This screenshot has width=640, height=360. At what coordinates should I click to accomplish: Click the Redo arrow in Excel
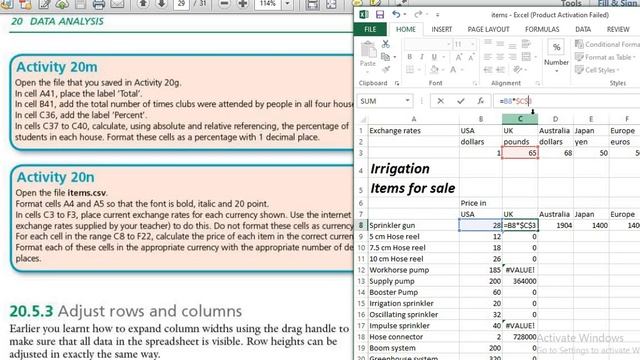[x=418, y=15]
